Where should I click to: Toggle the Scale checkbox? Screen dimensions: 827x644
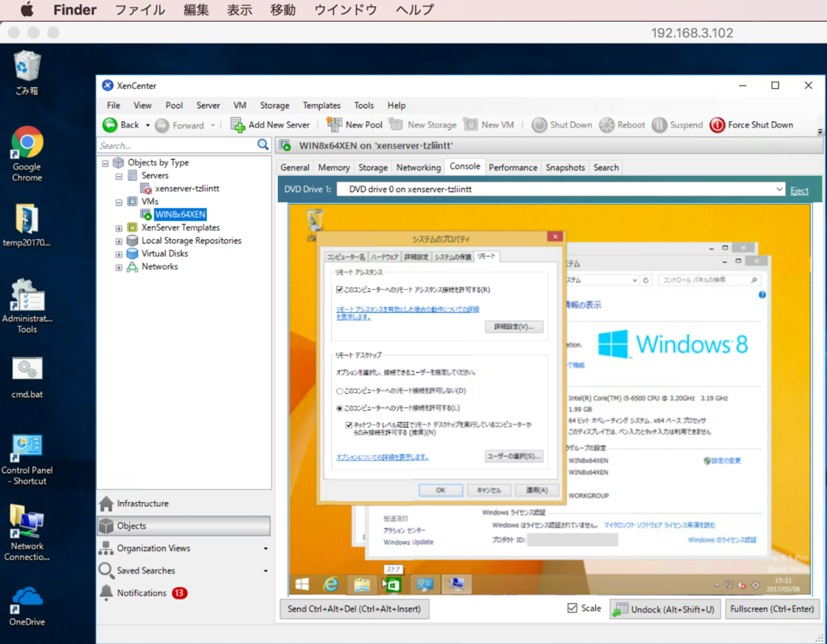point(573,608)
